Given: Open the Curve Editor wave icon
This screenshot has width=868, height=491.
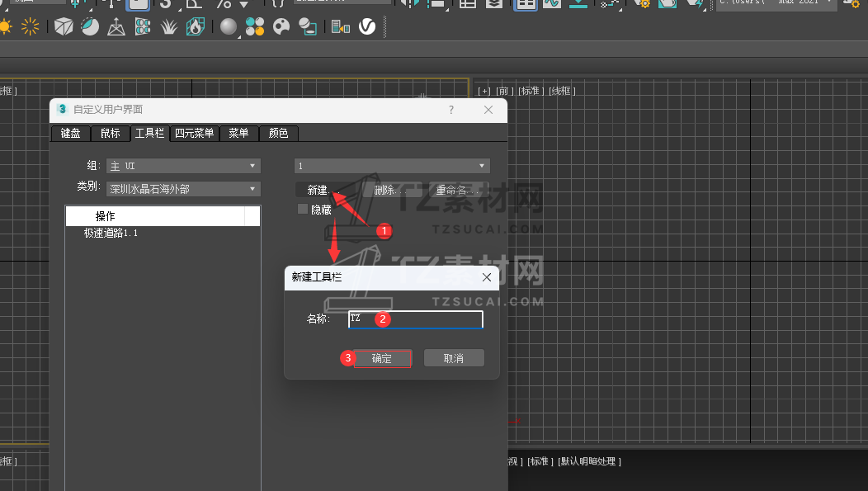Looking at the screenshot, I should point(551,4).
